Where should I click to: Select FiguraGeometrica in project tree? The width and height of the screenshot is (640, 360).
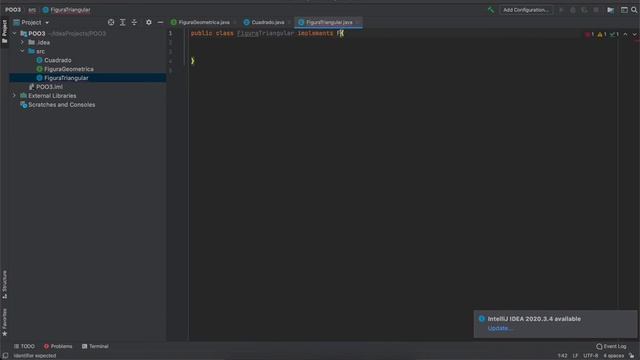pyautogui.click(x=69, y=69)
